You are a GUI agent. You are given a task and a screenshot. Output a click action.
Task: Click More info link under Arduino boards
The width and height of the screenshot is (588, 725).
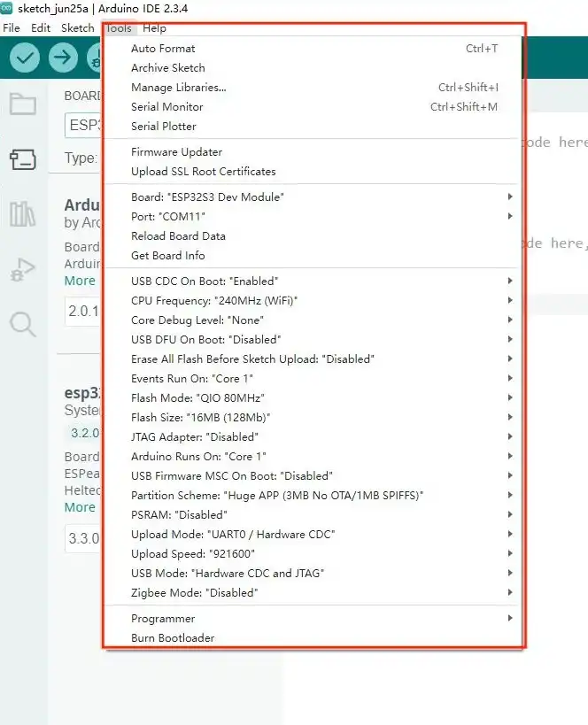tap(80, 281)
